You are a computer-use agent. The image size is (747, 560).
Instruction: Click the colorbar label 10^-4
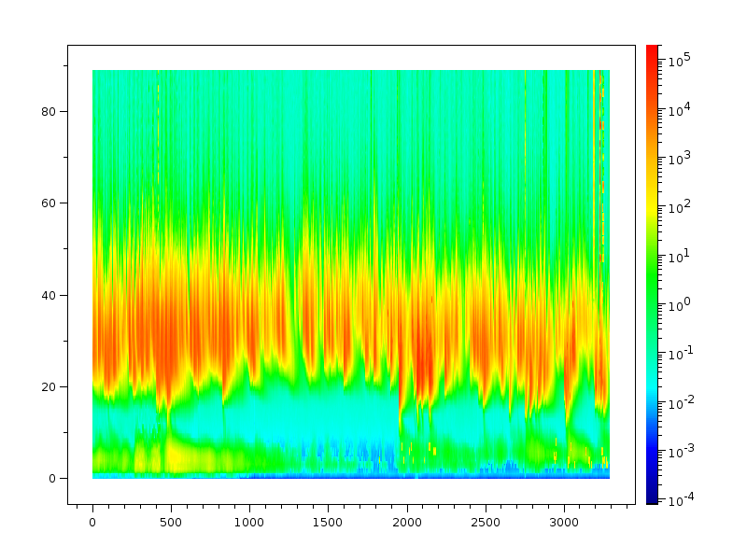click(x=679, y=500)
